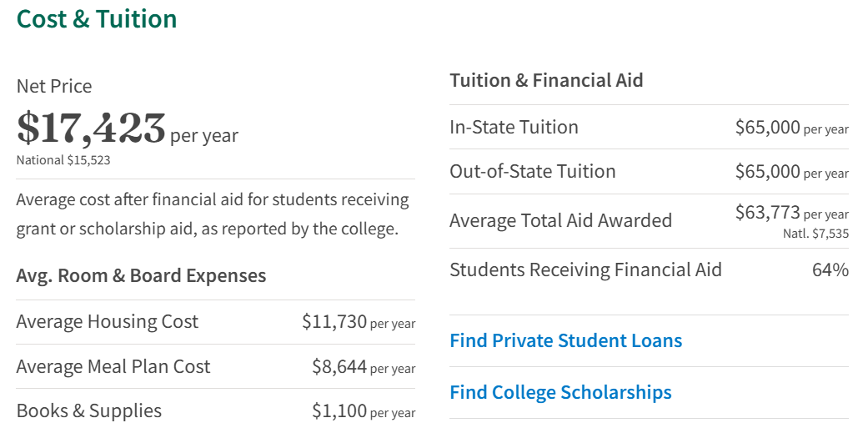Select the Books & Supplies label
Viewport: 868px width, 433px height.
point(89,410)
